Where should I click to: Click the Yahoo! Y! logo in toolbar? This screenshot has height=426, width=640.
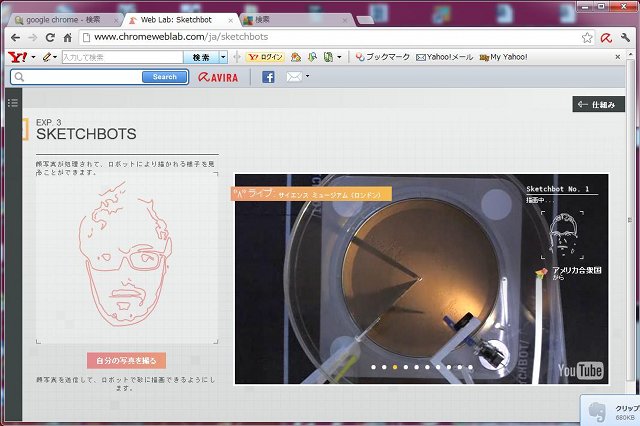[18, 57]
